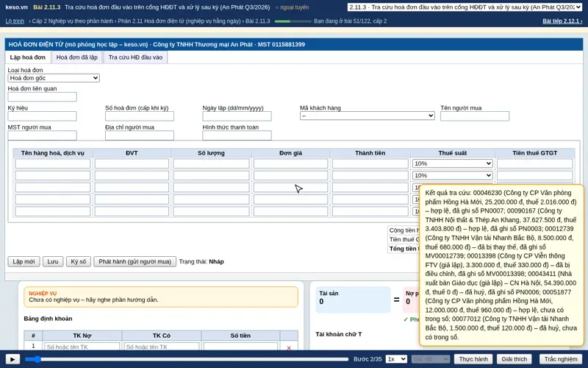Click the 'Trạng thái: Nháp' status text
Screen dimensions: 588x368
201,262
